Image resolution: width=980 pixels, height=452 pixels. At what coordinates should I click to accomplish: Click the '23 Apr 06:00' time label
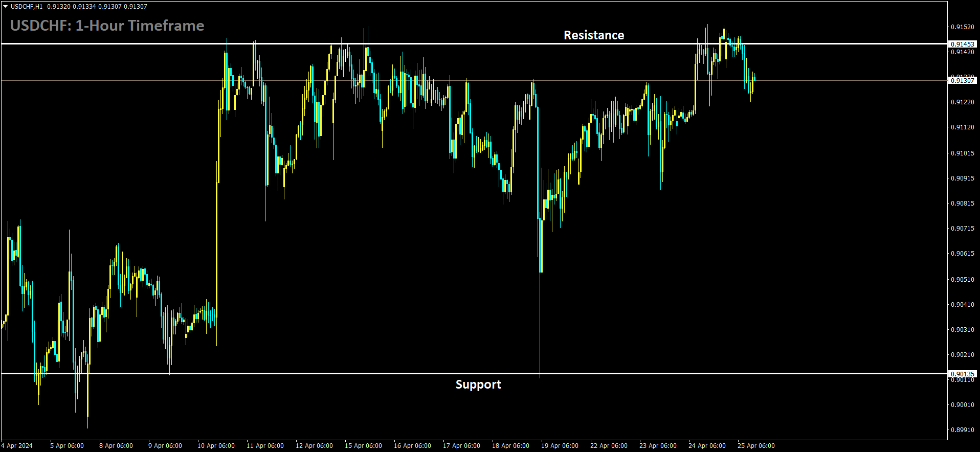(658, 446)
